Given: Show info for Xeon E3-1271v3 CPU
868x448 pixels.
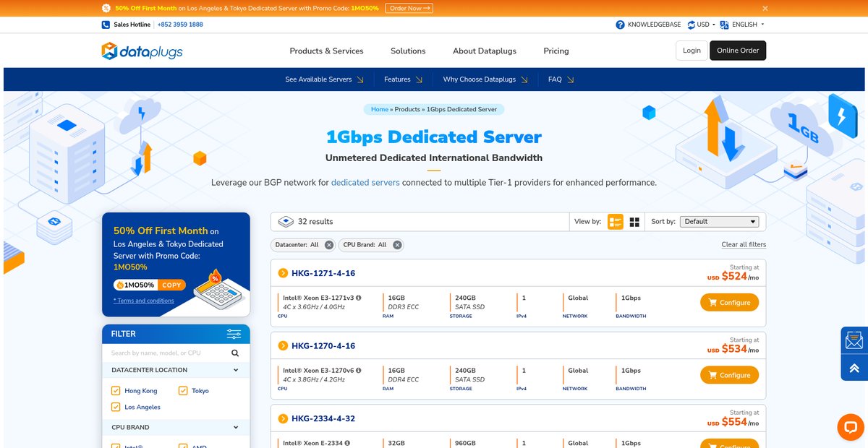Looking at the screenshot, I should pyautogui.click(x=359, y=298).
